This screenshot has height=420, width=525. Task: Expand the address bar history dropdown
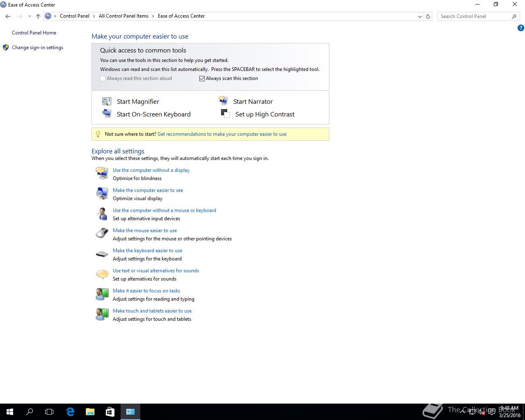(420, 16)
